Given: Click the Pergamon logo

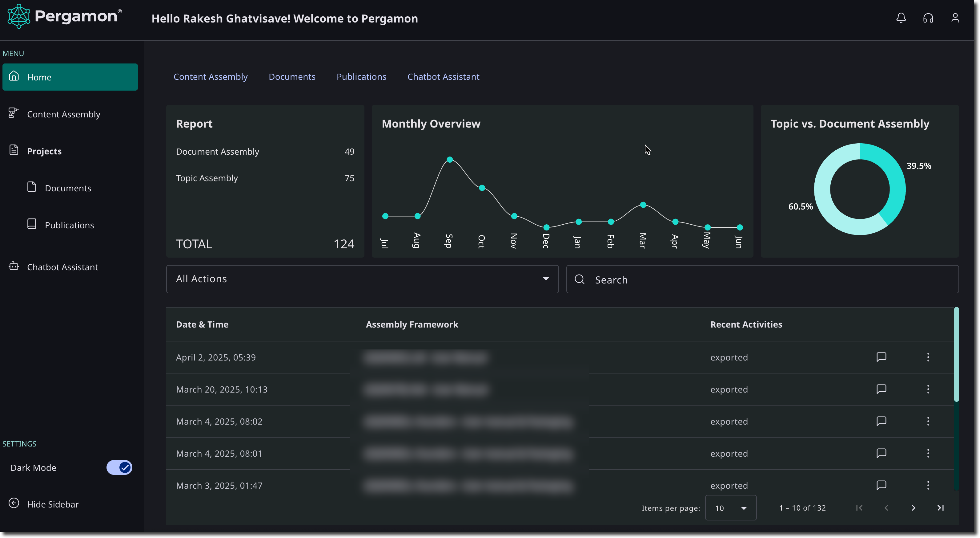Looking at the screenshot, I should point(64,16).
